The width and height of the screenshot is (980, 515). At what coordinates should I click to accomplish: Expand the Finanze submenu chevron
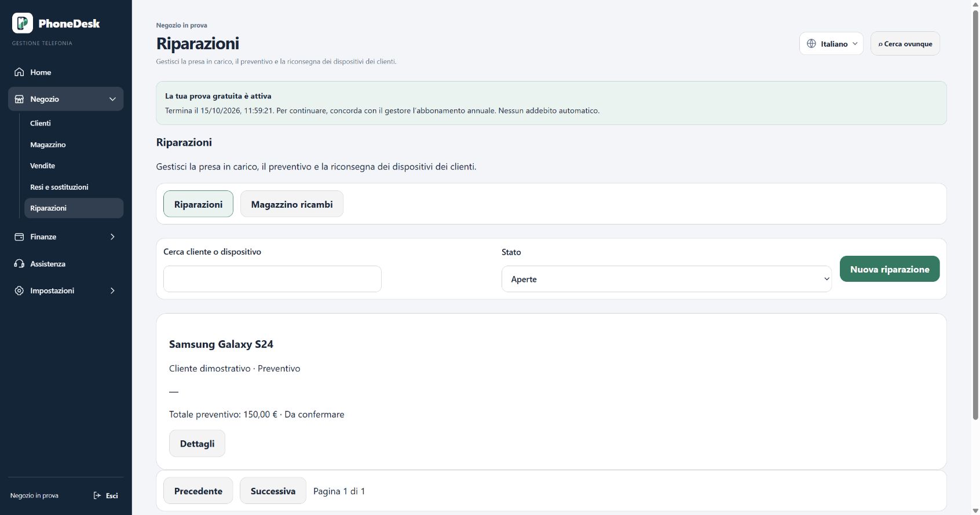pos(112,237)
